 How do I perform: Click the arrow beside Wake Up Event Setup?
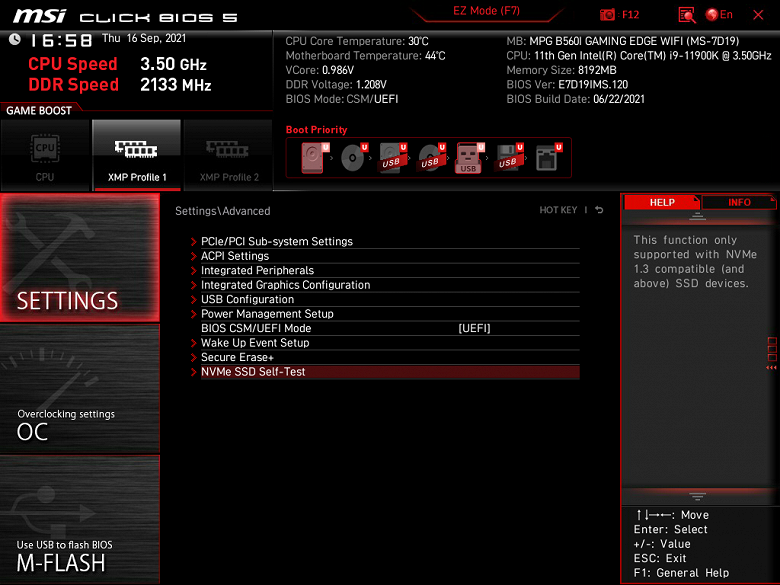pyautogui.click(x=194, y=343)
